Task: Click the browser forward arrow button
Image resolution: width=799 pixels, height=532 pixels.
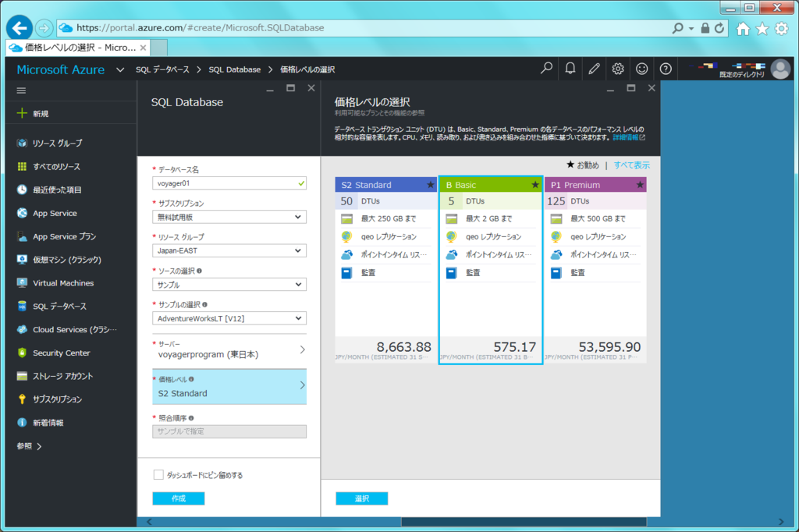Action: [x=44, y=28]
